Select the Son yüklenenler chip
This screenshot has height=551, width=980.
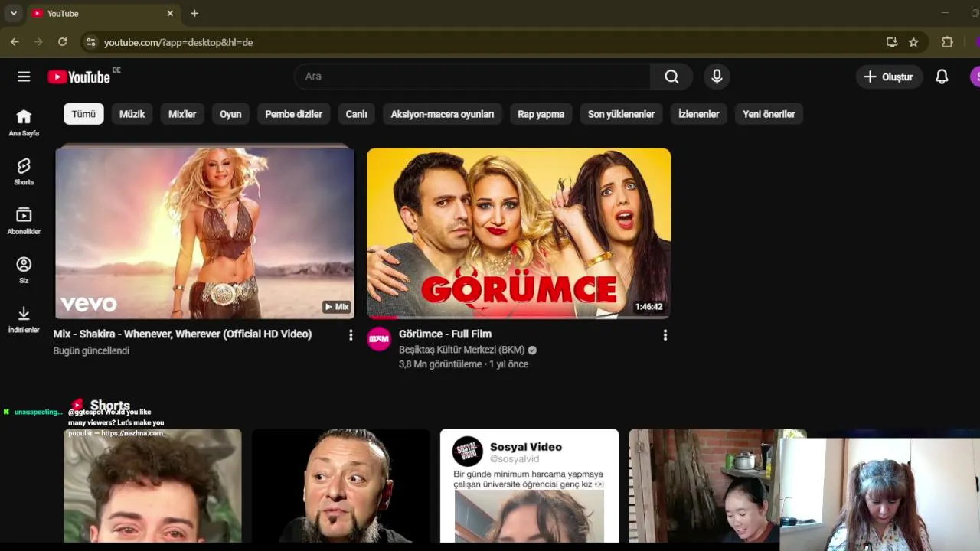(621, 114)
